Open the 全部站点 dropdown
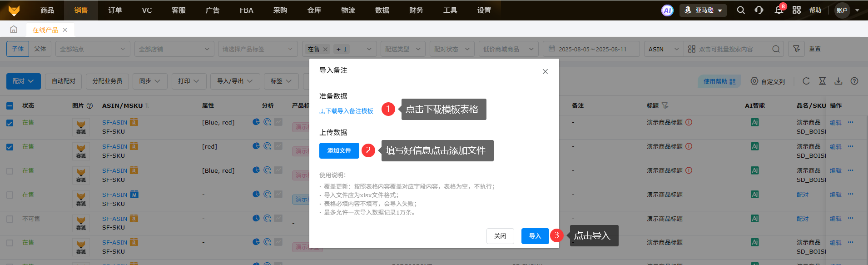The height and width of the screenshot is (265, 868). (x=93, y=49)
